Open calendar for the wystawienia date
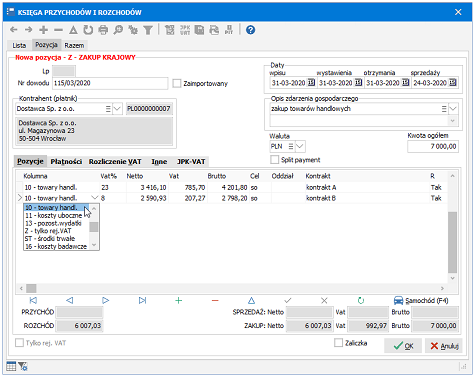The width and height of the screenshot is (475, 377). 358,83
